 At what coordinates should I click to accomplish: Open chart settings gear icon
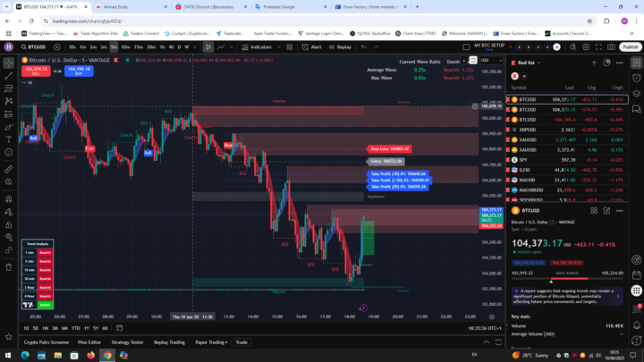click(586, 47)
